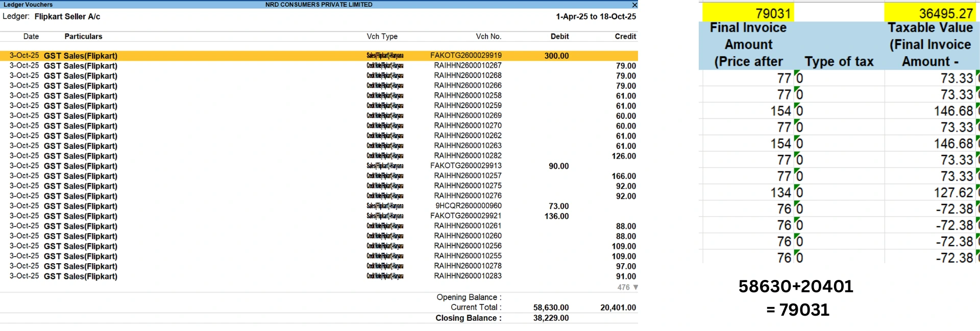The width and height of the screenshot is (980, 331).
Task: Select voucher RAIHHN2600010259
Action: [319, 106]
